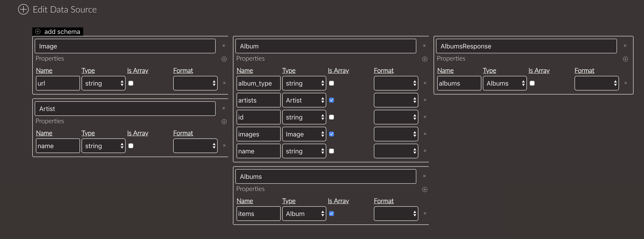Image resolution: width=644 pixels, height=239 pixels.
Task: Toggle Is Array for album_type property
Action: point(331,83)
